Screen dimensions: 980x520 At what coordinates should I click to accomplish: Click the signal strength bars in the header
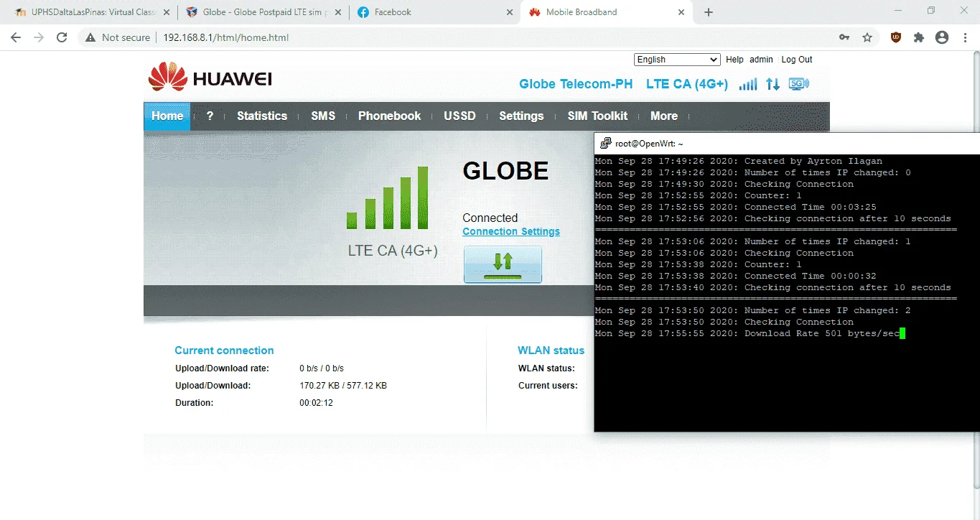pos(748,84)
